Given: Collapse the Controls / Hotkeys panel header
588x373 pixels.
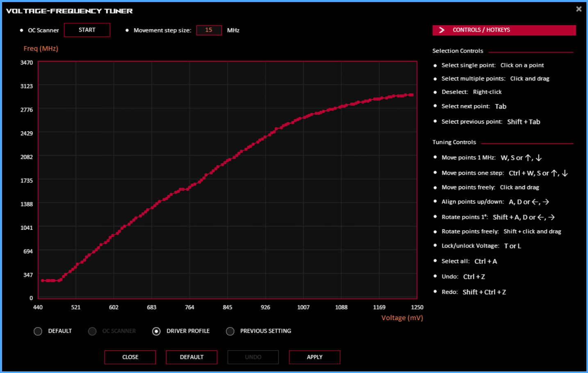Looking at the screenshot, I should tap(504, 30).
